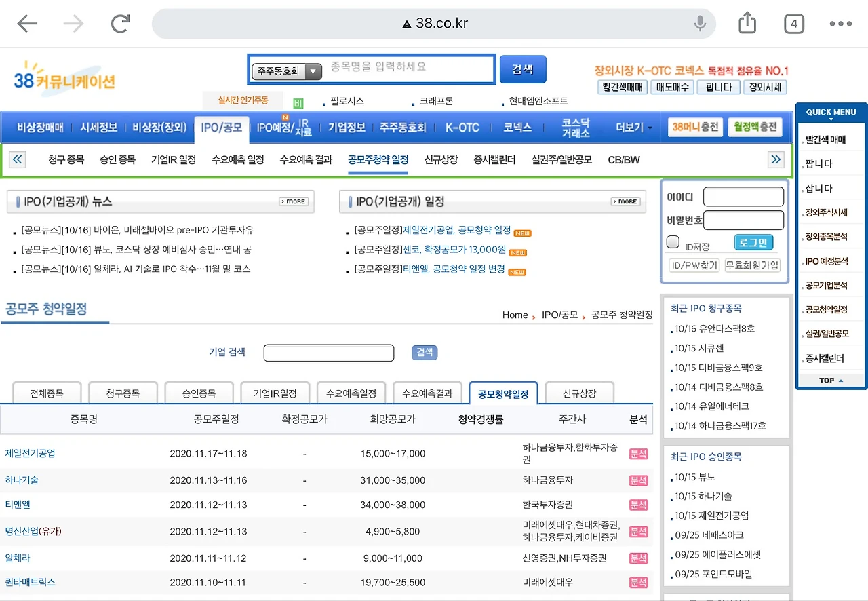868x601 pixels.
Task: Expand the 더보기 menu
Action: tap(634, 128)
